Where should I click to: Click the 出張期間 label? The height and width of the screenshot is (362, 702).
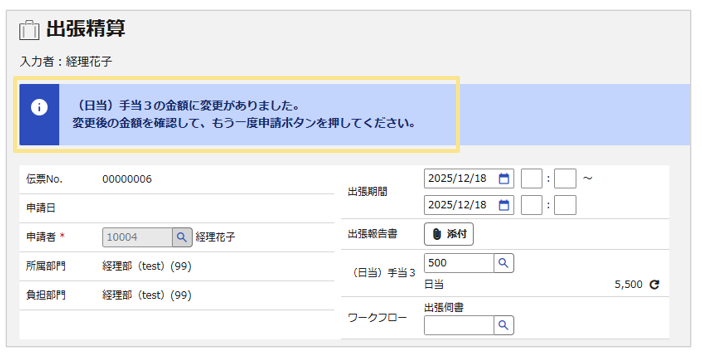368,192
